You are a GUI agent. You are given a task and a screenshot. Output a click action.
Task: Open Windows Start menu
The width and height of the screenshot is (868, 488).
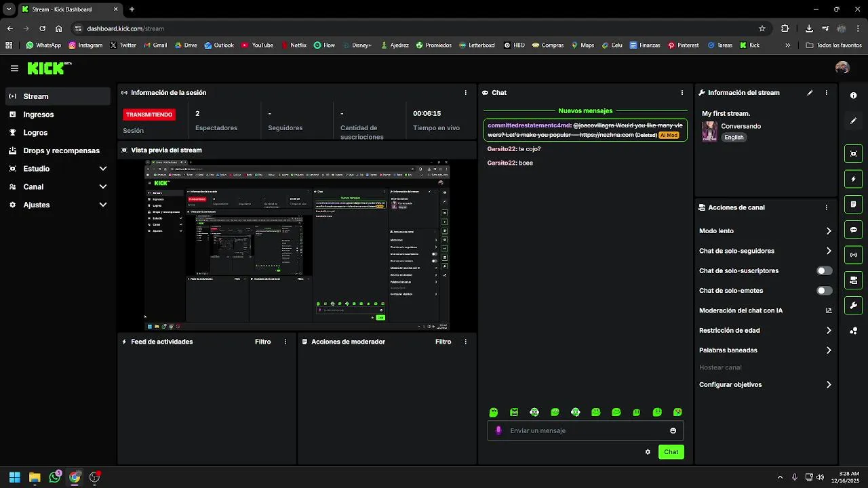point(15,477)
